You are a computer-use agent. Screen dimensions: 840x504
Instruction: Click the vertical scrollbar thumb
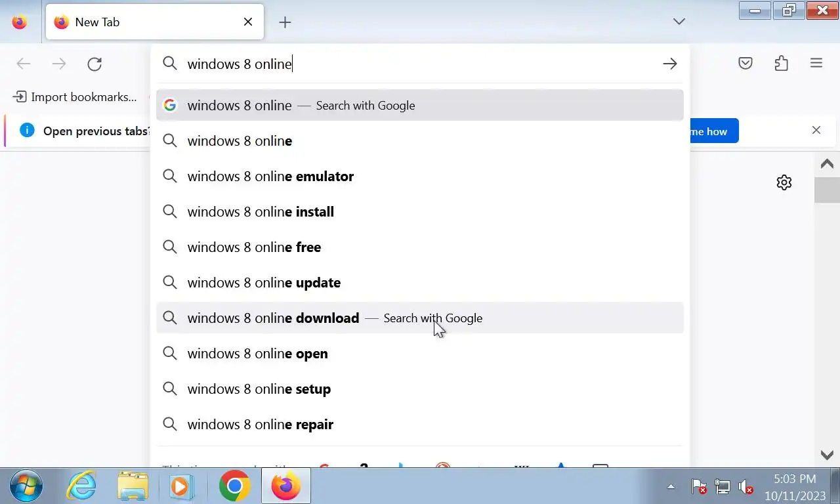click(827, 190)
